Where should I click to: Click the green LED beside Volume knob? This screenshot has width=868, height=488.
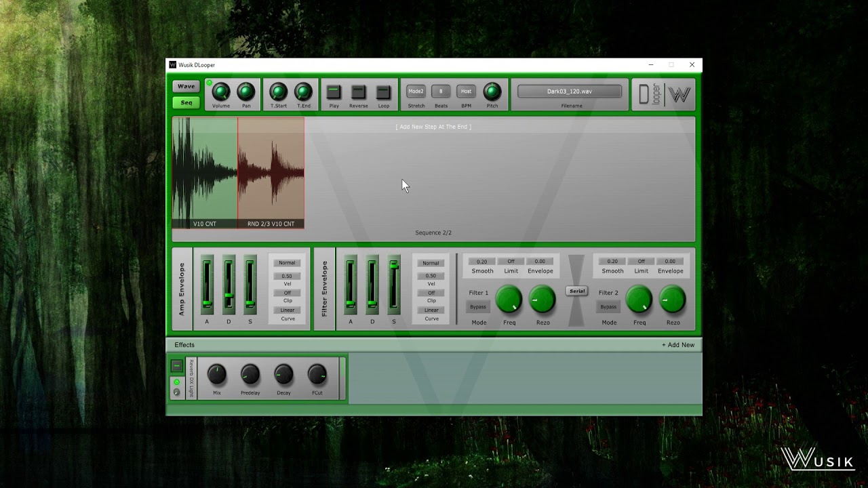(209, 83)
